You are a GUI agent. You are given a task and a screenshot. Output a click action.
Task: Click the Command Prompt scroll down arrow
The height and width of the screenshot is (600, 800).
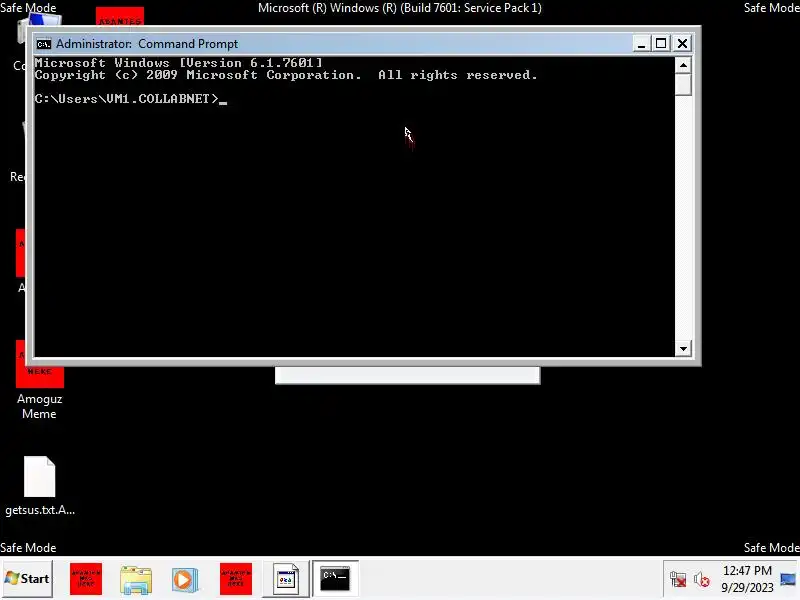[683, 349]
